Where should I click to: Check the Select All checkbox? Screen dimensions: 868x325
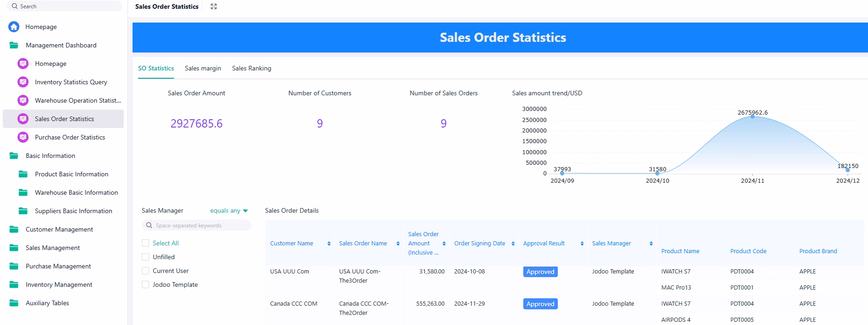point(145,243)
